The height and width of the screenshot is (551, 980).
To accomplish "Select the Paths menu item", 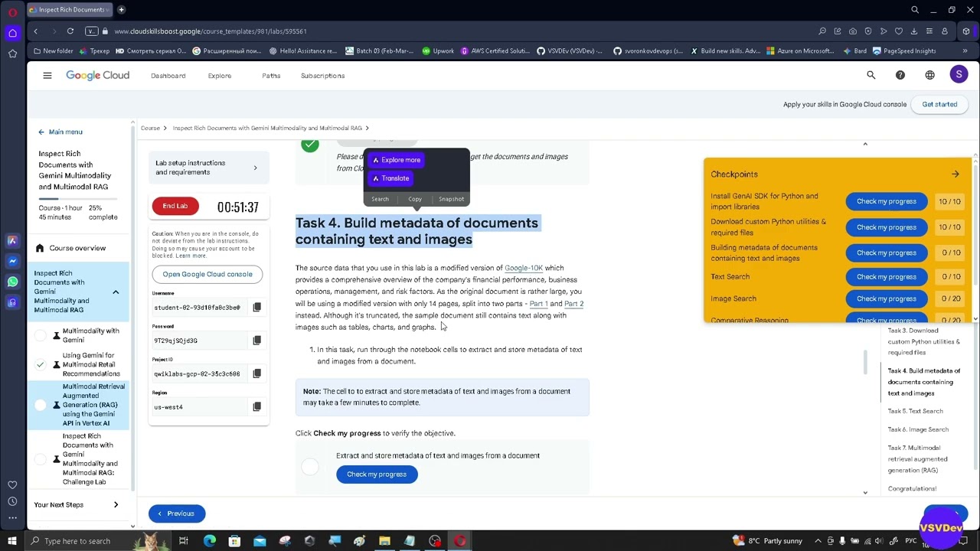I will (271, 76).
